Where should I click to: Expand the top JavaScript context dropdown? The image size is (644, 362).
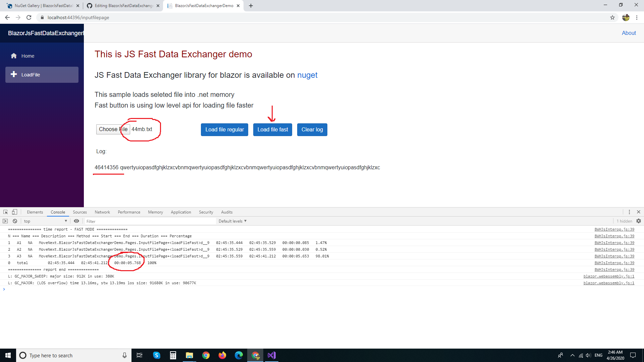[45, 221]
